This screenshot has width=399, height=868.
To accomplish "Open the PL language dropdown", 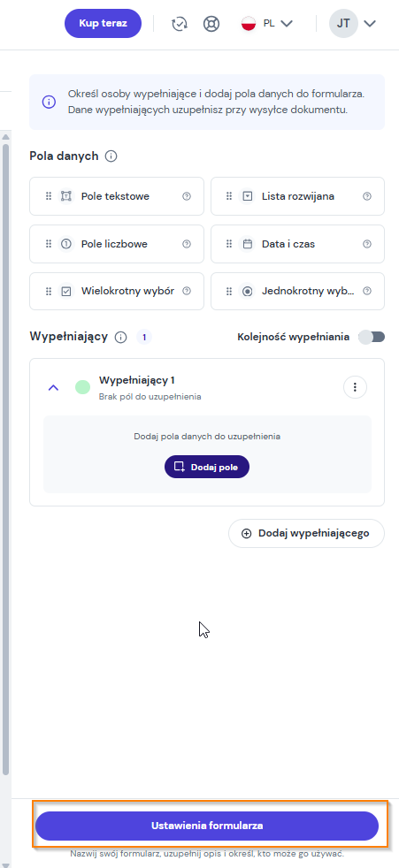I will 266,24.
